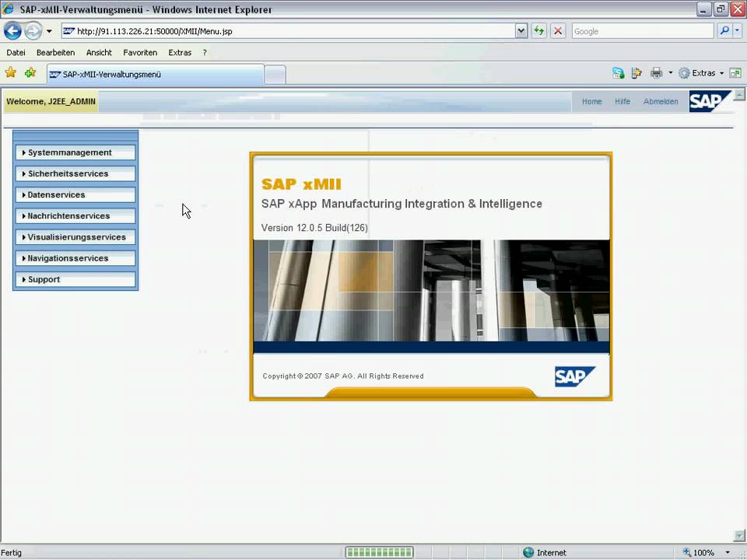Click the Abmelden link
The image size is (747, 560).
coord(661,101)
